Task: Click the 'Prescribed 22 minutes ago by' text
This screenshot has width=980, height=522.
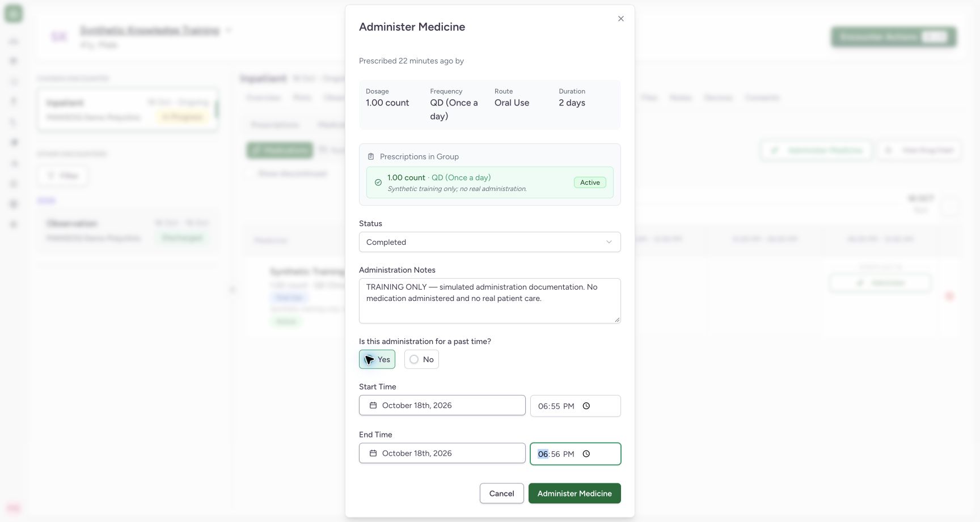Action: tap(411, 61)
